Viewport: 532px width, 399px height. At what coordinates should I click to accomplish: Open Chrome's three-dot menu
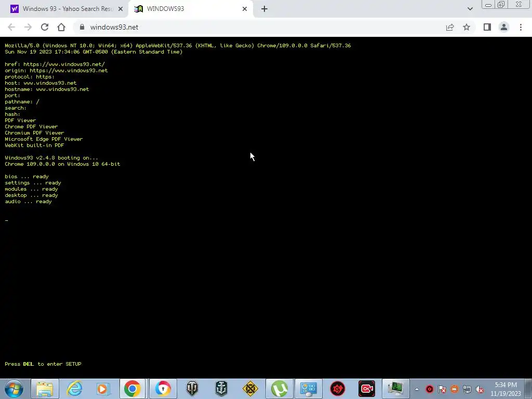click(x=521, y=27)
